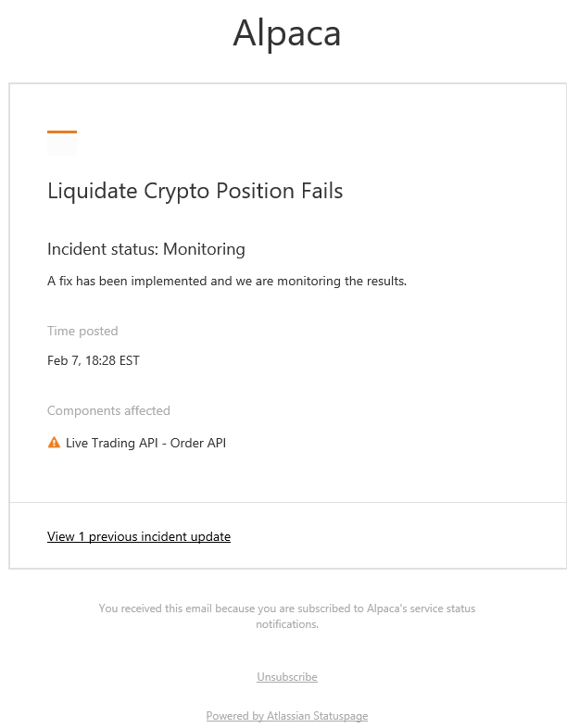Select the Liquidate Crypto Position Fails title
This screenshot has height=728, width=579.
point(195,192)
